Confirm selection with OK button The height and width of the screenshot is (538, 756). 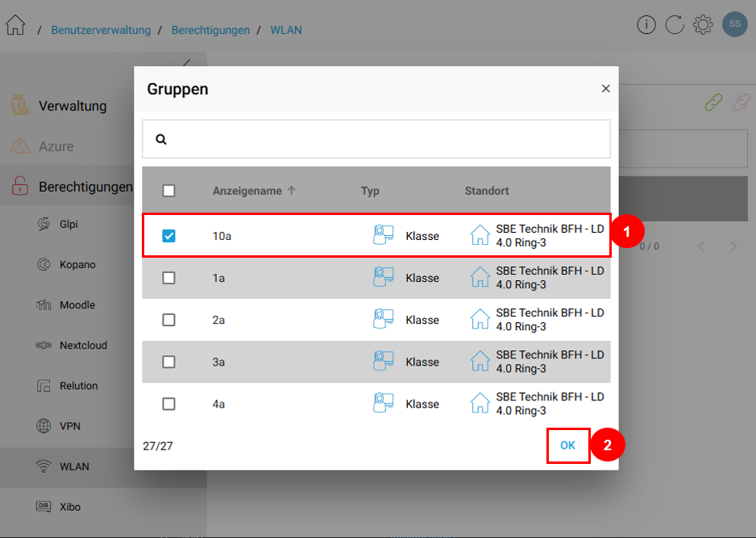pyautogui.click(x=568, y=445)
